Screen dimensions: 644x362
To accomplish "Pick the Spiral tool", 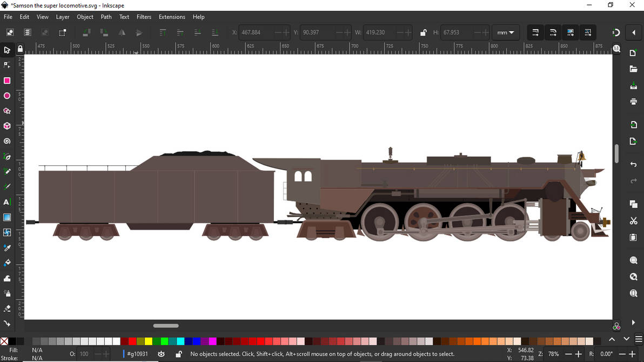I will pos(7,140).
